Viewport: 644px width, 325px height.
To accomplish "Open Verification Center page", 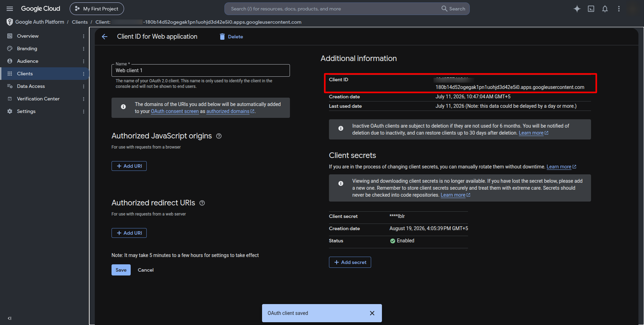I will tap(38, 99).
